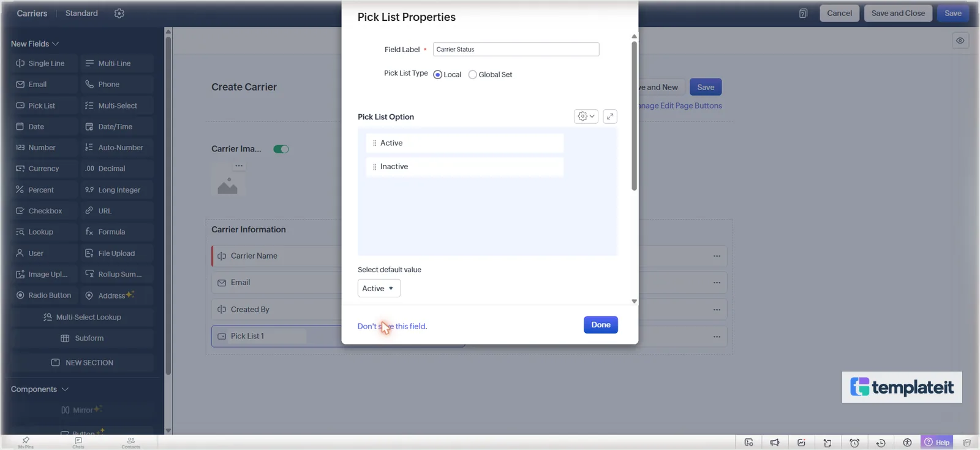Screen dimensions: 980x450
Task: Open the alarm reminder icon in bottom bar
Action: click(x=854, y=443)
